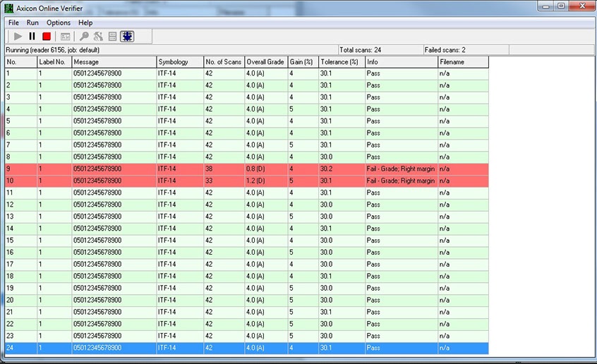Viewport: 597px width, 364px height.
Task: Click the ITF-14 symbology cell in row 3
Action: pos(180,97)
